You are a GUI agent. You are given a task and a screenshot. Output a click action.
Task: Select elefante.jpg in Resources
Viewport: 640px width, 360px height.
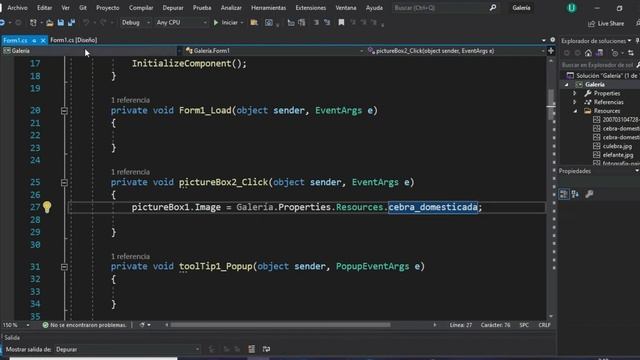pos(618,155)
